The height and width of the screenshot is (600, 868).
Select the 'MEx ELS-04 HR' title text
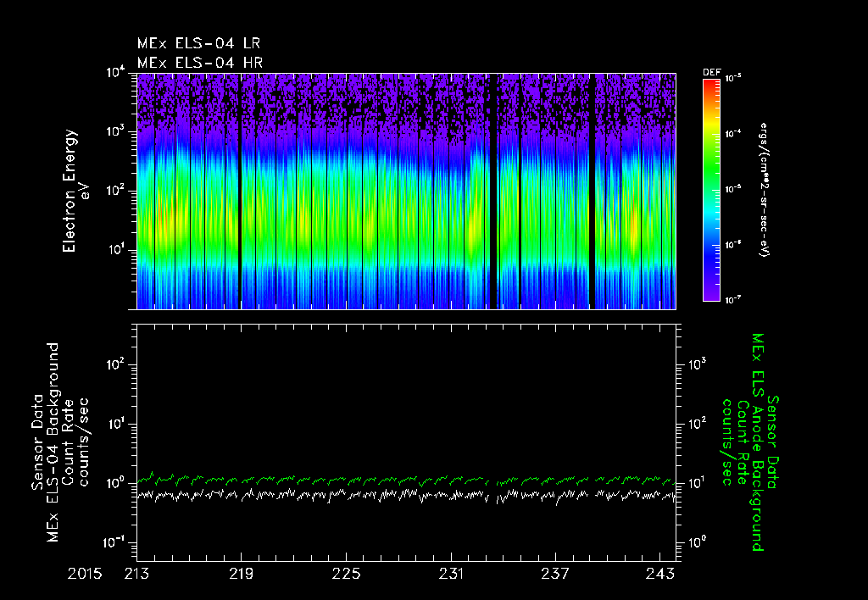200,63
